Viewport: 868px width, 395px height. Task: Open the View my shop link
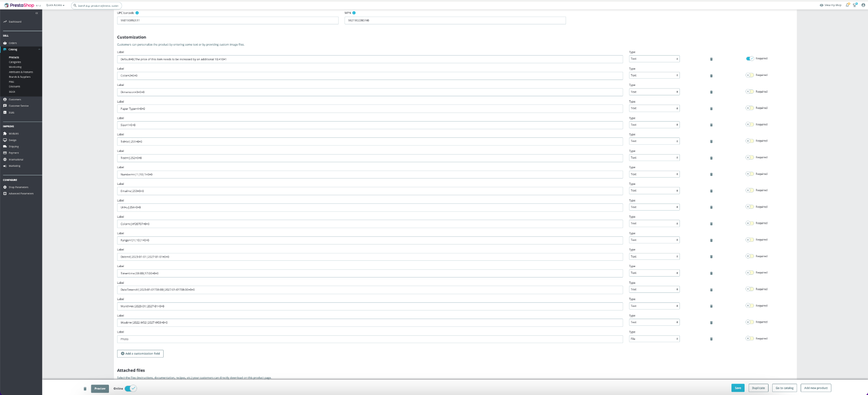(x=830, y=5)
